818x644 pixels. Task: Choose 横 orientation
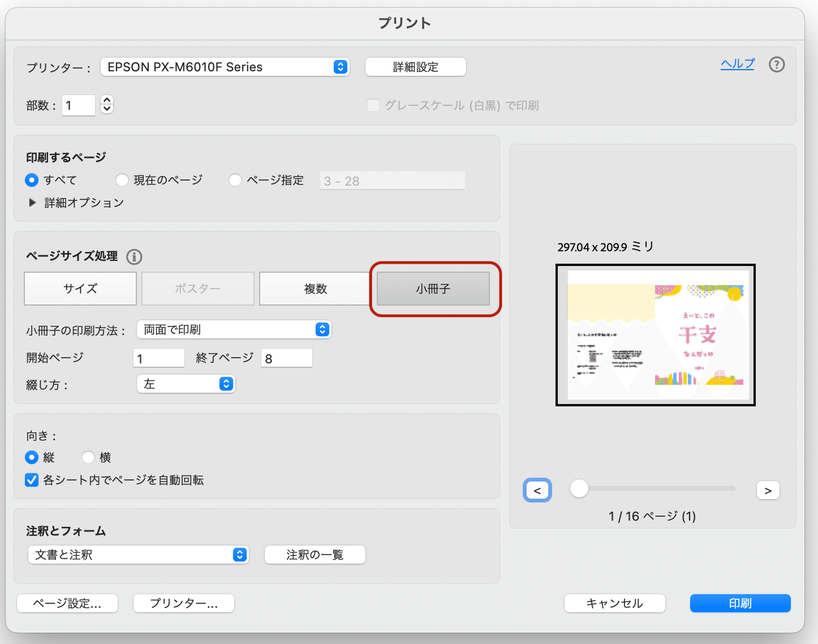point(88,457)
